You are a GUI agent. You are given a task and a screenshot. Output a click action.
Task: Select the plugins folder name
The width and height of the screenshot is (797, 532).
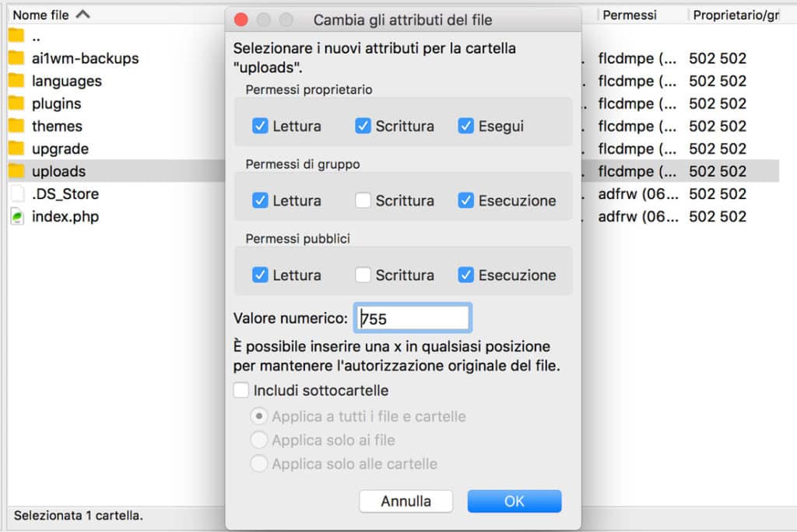(56, 103)
